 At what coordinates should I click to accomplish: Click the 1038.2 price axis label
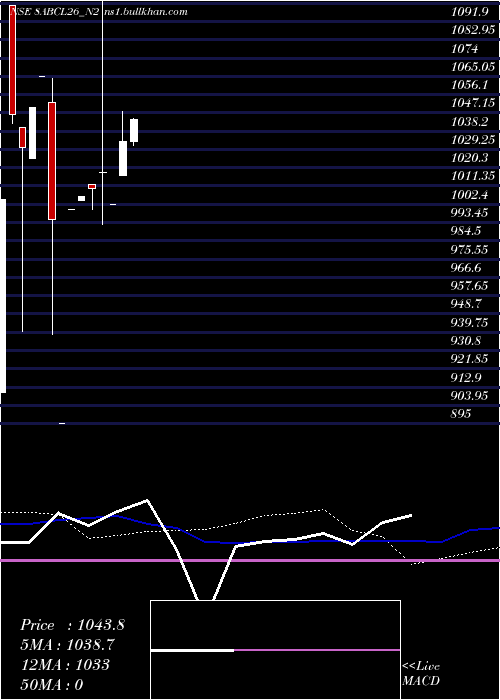click(469, 121)
